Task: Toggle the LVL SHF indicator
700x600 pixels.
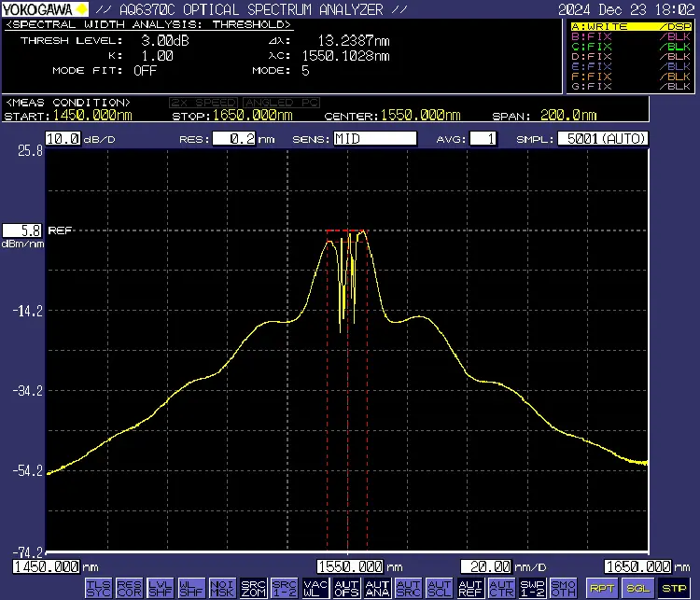Action: pos(161,588)
